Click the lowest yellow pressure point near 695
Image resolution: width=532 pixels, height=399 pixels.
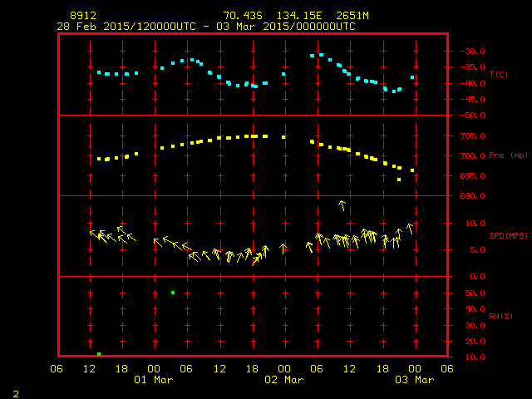(x=399, y=180)
